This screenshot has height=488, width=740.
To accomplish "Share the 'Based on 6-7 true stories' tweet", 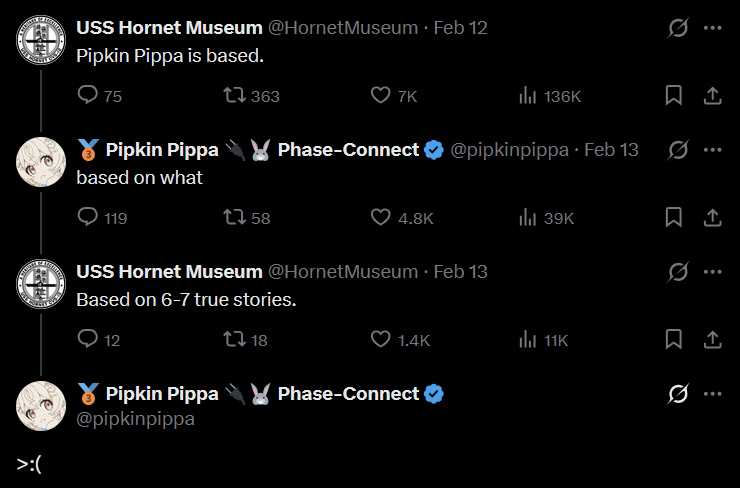I will pyautogui.click(x=713, y=340).
